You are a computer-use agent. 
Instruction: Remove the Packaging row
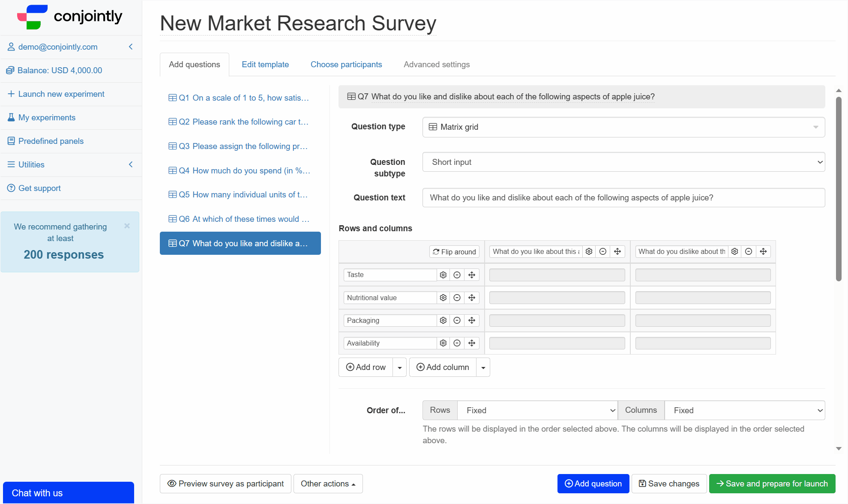pyautogui.click(x=457, y=320)
